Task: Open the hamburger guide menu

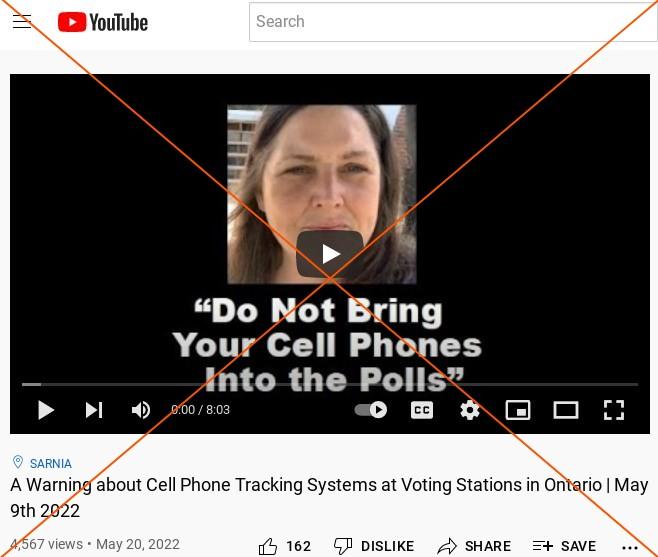Action: click(22, 21)
